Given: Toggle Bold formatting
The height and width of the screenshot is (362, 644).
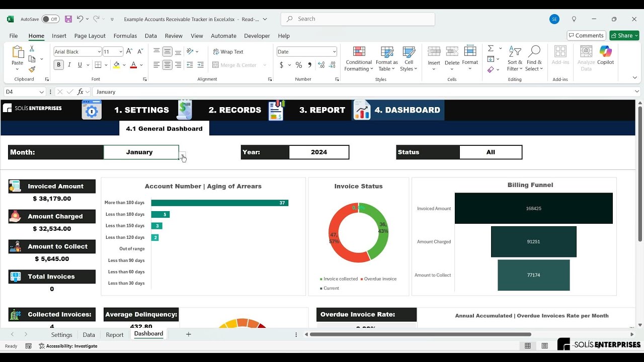Looking at the screenshot, I should pos(58,65).
